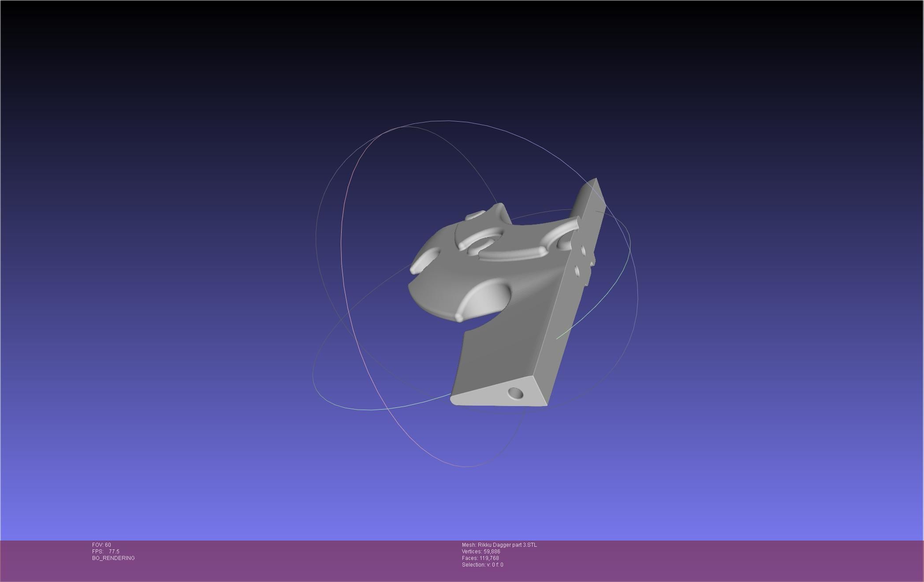Click the BO_RENDERING label
924x582 pixels.
point(113,558)
